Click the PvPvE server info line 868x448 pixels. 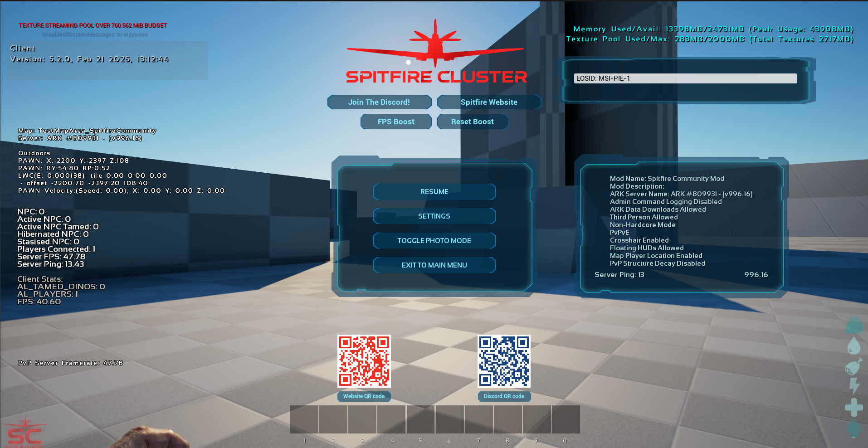[x=619, y=233]
